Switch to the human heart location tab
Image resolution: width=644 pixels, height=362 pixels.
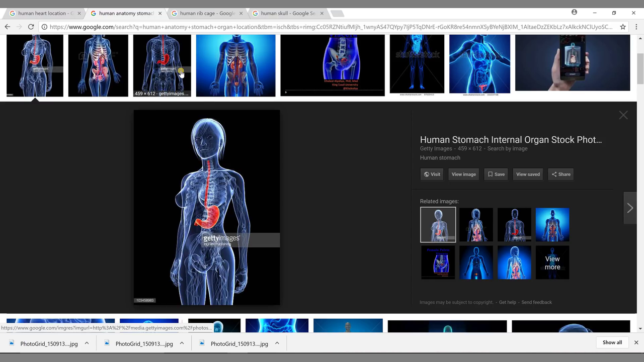tap(44, 14)
